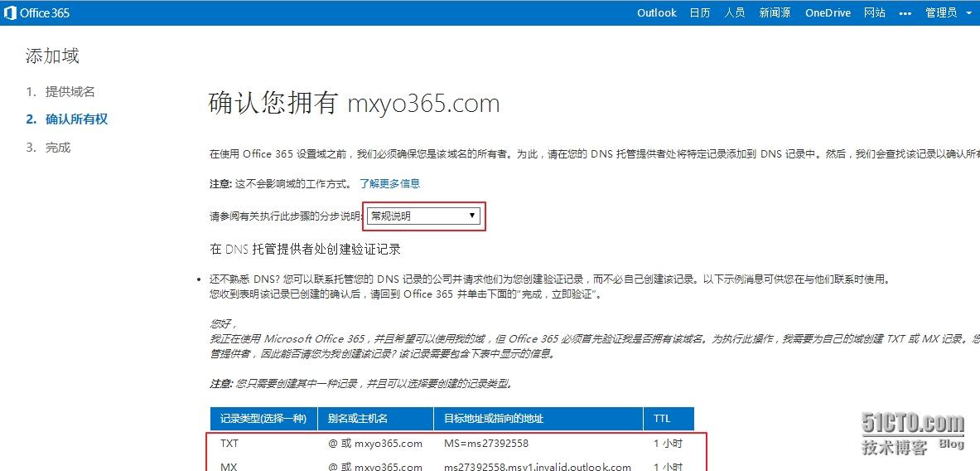Click the 51CTO.com watermark logo
The image size is (980, 471).
(912, 425)
